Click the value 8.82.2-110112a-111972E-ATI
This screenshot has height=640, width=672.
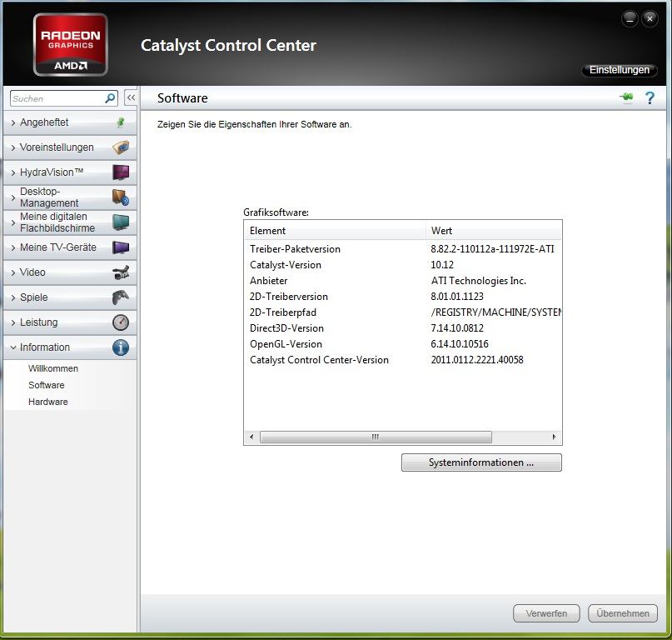tap(492, 249)
